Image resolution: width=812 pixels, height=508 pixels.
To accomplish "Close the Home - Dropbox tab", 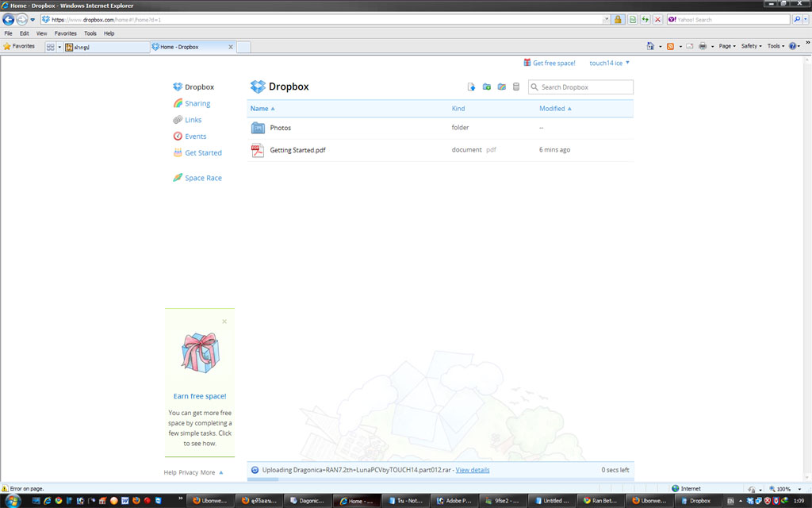I will (231, 47).
